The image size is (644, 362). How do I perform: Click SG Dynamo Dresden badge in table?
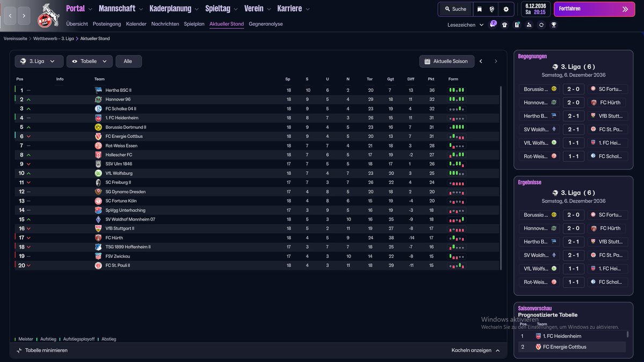pyautogui.click(x=98, y=191)
